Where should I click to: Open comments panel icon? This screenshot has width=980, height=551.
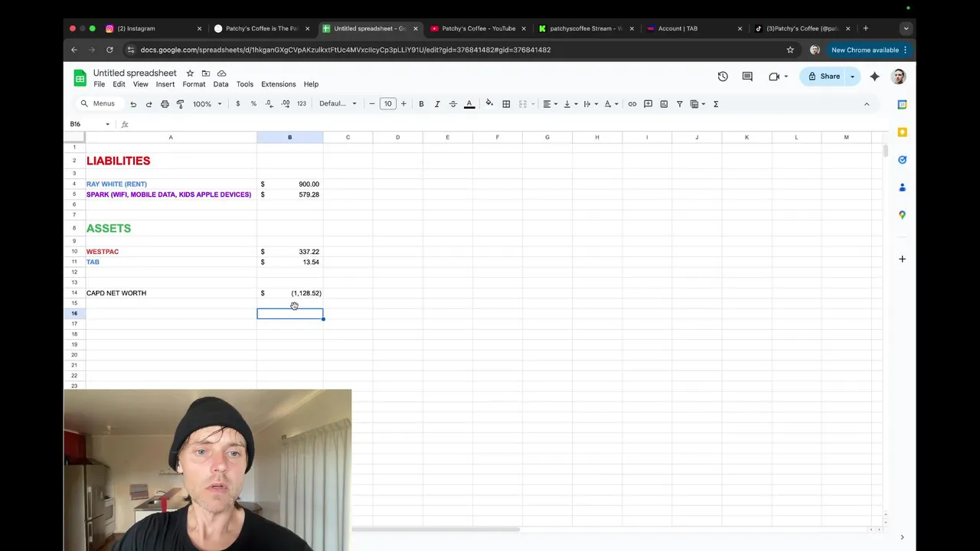747,77
